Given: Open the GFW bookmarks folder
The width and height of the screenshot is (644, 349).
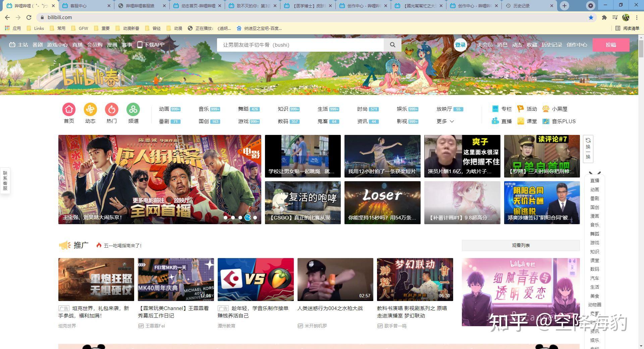Looking at the screenshot, I should click(x=80, y=28).
